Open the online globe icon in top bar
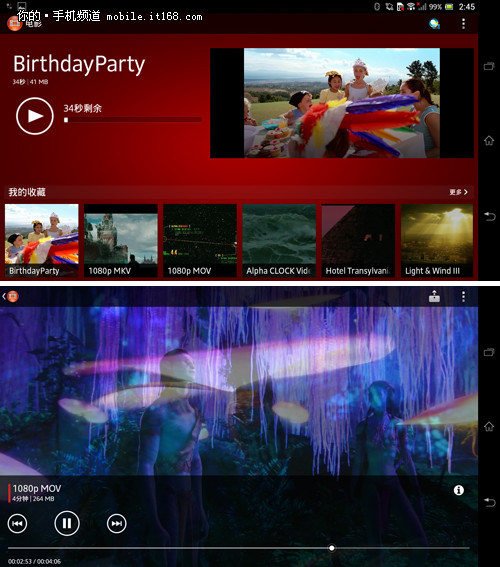 pyautogui.click(x=434, y=24)
